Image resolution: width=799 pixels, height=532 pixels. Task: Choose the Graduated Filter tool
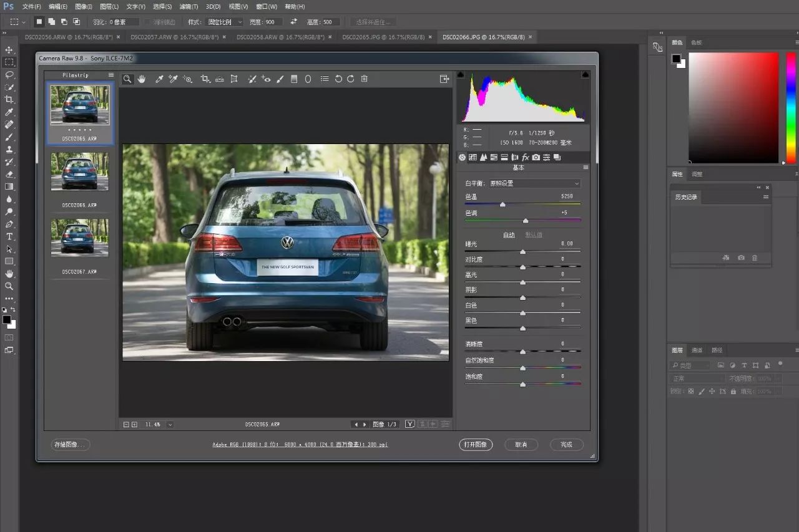click(293, 79)
